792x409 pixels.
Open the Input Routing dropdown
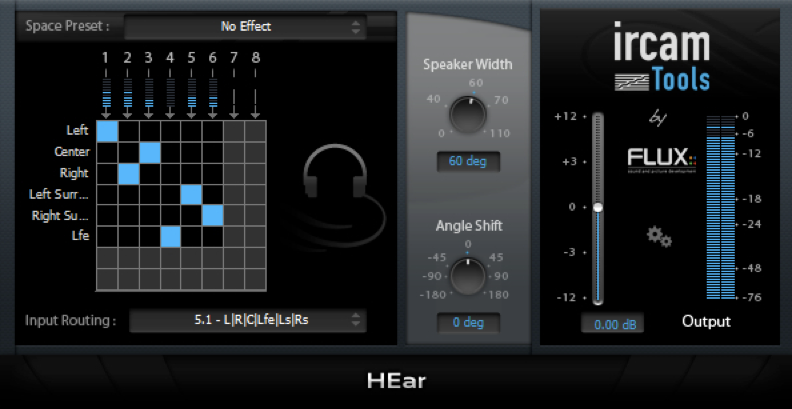point(247,321)
